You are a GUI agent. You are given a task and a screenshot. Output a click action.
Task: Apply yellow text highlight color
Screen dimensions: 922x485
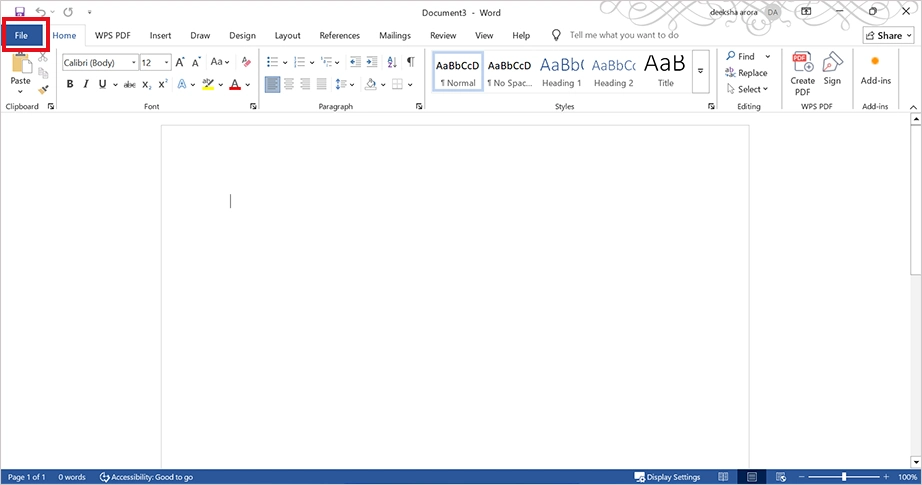[208, 84]
